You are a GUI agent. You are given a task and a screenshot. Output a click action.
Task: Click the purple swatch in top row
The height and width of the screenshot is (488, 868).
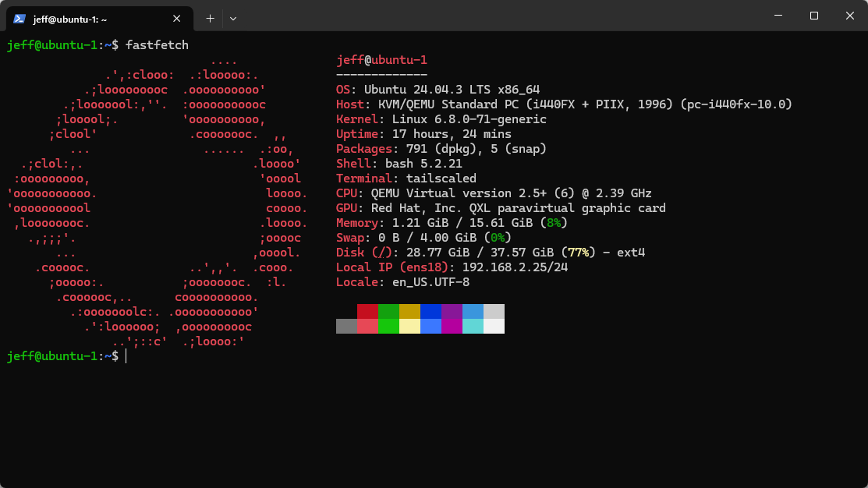[x=452, y=312]
